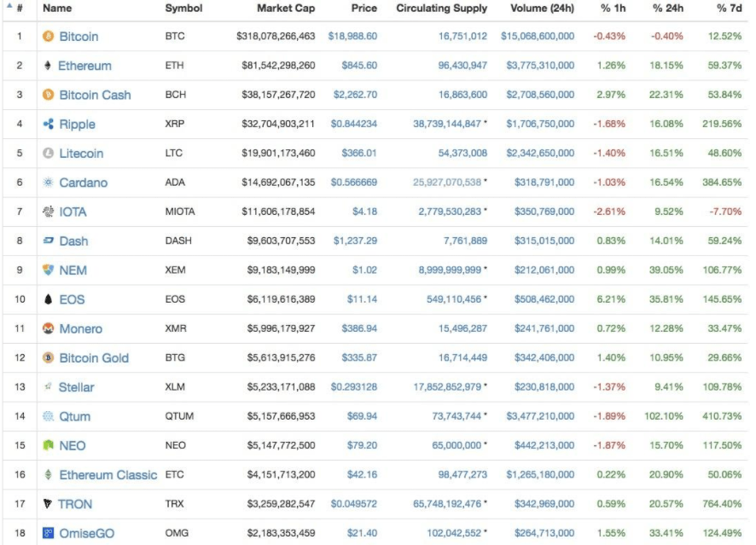Click the Bitcoin Cash logo icon
The height and width of the screenshot is (545, 756).
point(49,95)
